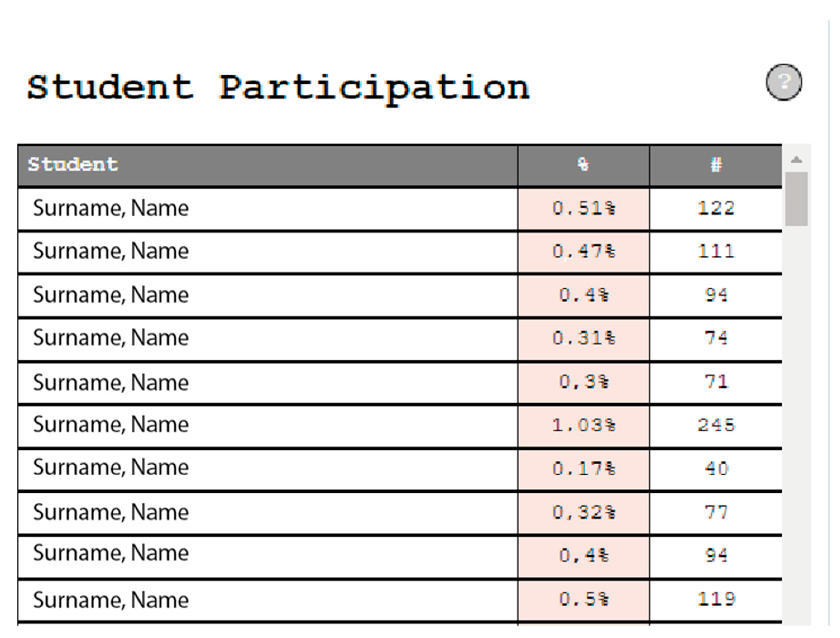Click the scrollbar up arrow
Screen dimensions: 840x638
click(796, 160)
